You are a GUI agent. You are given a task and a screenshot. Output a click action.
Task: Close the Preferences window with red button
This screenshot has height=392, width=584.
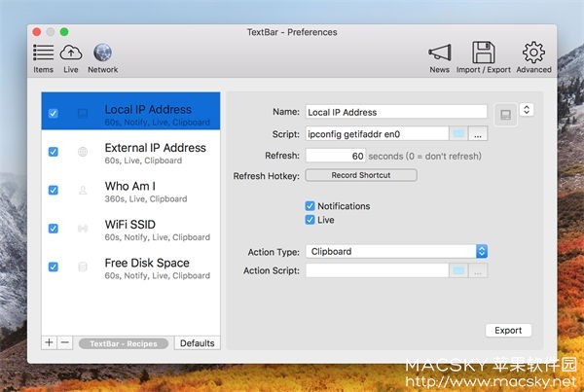pyautogui.click(x=37, y=32)
